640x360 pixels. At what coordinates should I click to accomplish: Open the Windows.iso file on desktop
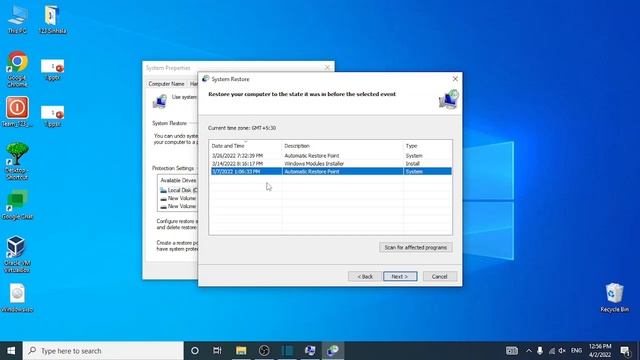(17, 298)
